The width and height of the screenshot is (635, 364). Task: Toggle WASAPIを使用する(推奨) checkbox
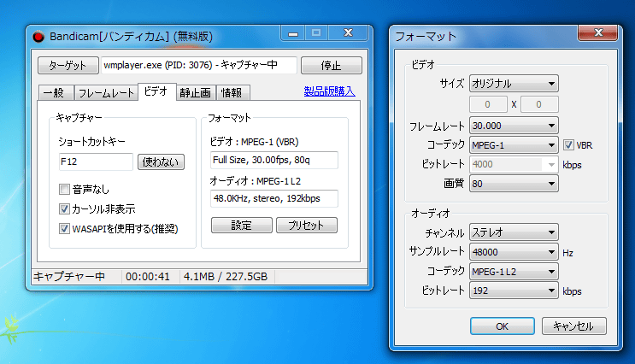(x=64, y=228)
